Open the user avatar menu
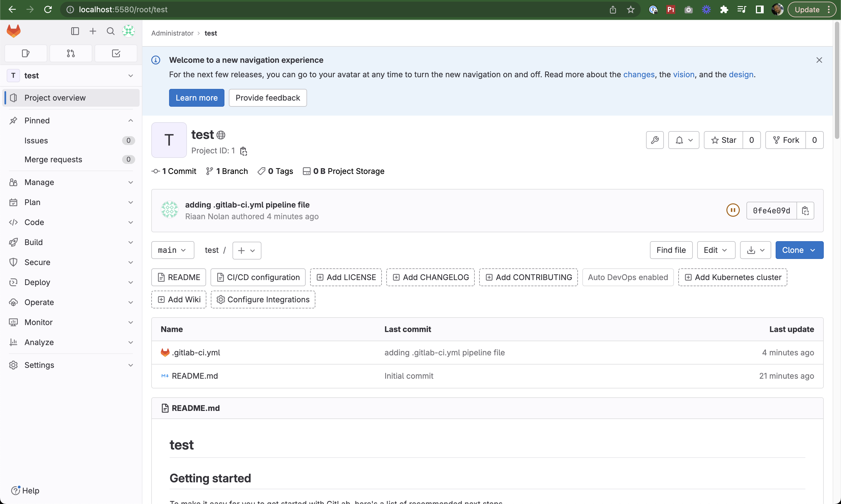 click(128, 31)
